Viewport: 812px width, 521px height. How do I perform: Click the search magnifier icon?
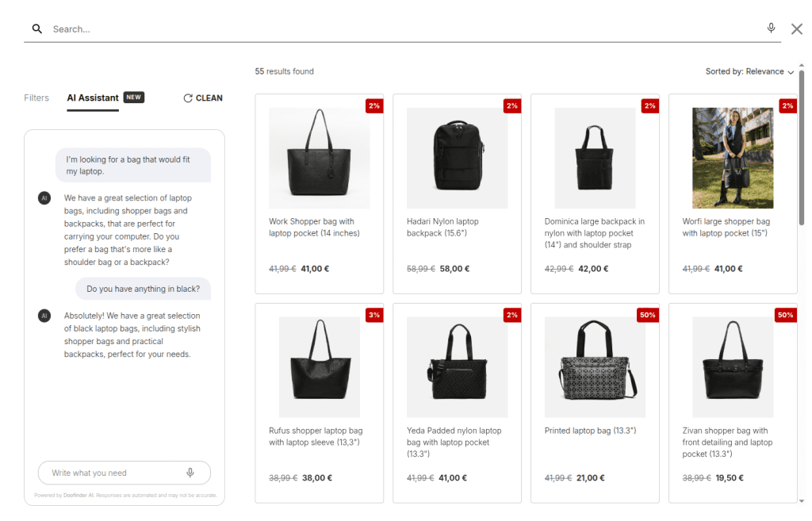coord(36,29)
